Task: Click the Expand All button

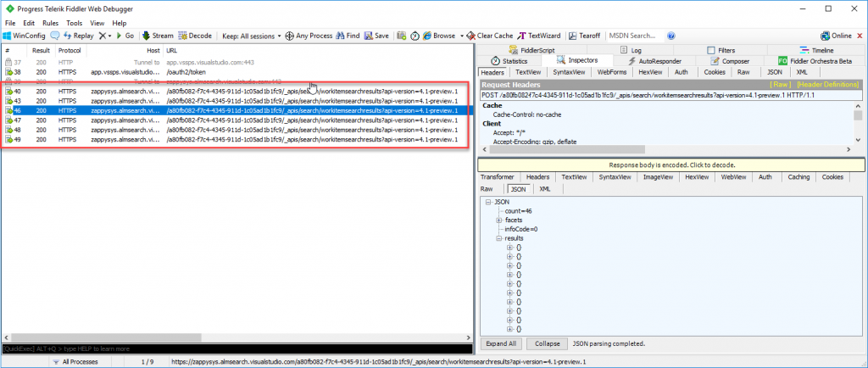Action: pyautogui.click(x=501, y=343)
